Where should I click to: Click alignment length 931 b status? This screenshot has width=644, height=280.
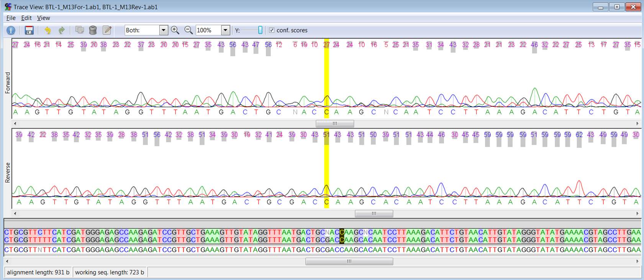(x=38, y=272)
